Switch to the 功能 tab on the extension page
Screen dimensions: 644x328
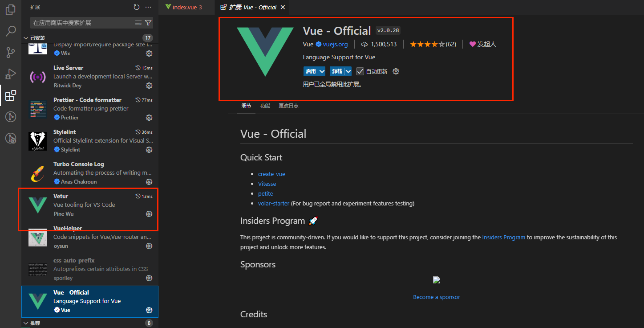[x=265, y=106]
